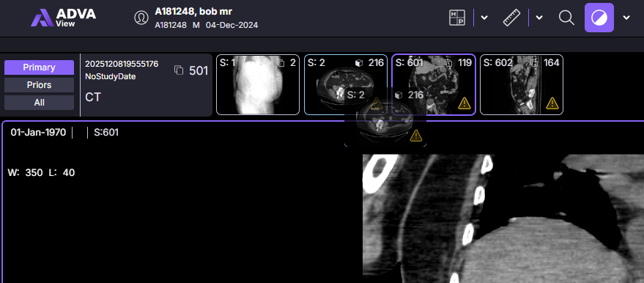
Task: Click the CT modality label
Action: (x=93, y=98)
